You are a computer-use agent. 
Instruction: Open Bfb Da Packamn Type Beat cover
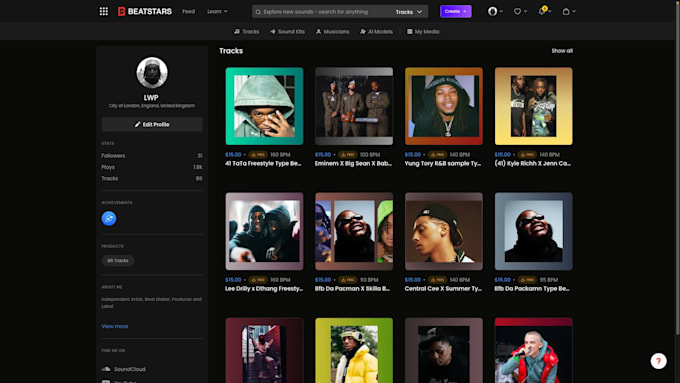coord(533,231)
